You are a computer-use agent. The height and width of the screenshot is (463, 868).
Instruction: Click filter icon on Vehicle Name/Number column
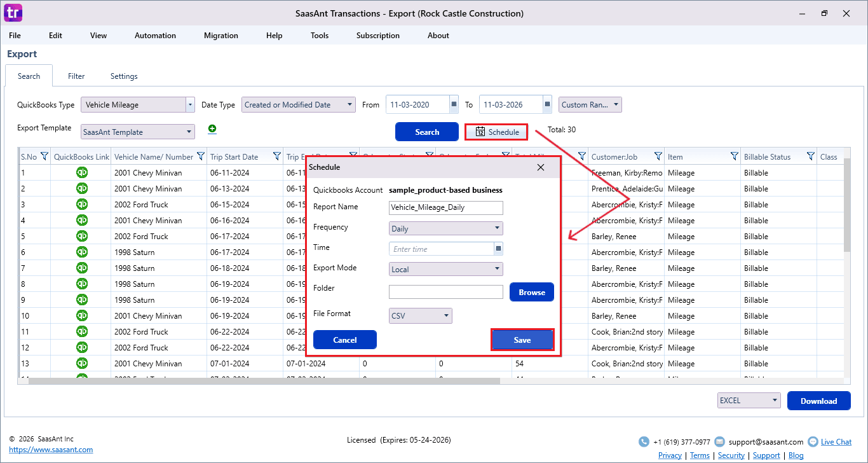coord(201,156)
